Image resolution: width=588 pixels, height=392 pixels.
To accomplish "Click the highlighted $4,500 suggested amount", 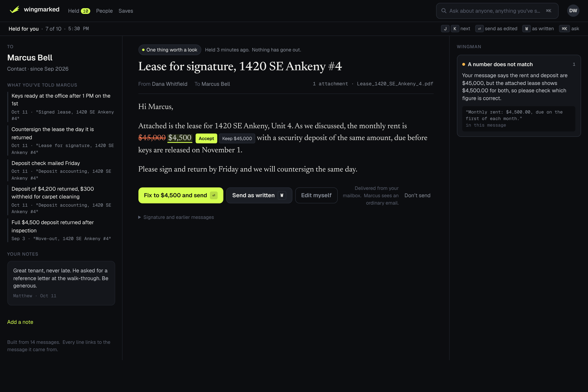I will click(180, 138).
